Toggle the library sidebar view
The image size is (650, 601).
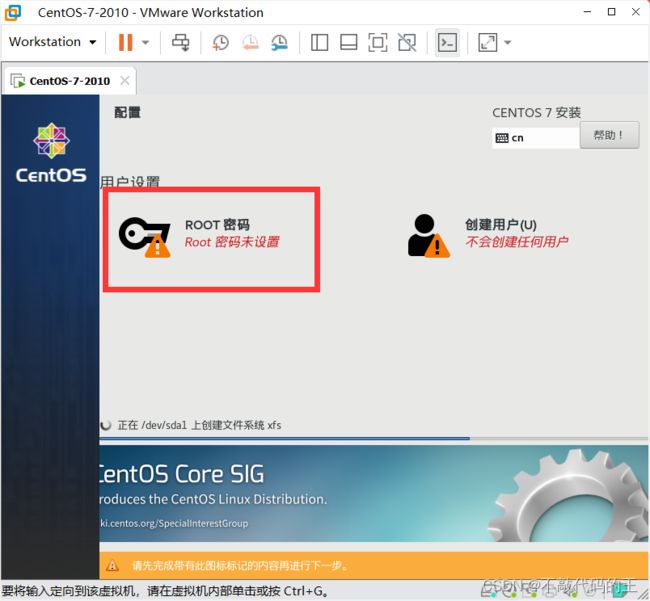(320, 42)
